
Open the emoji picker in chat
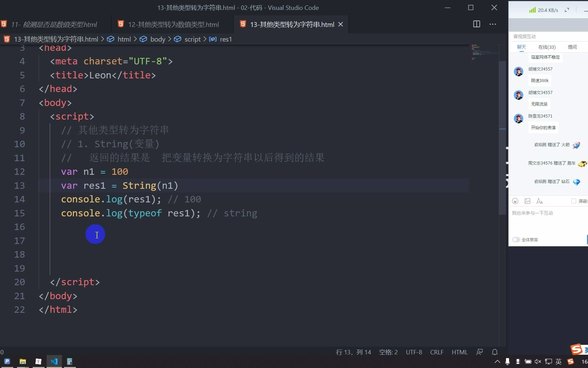[x=515, y=201]
